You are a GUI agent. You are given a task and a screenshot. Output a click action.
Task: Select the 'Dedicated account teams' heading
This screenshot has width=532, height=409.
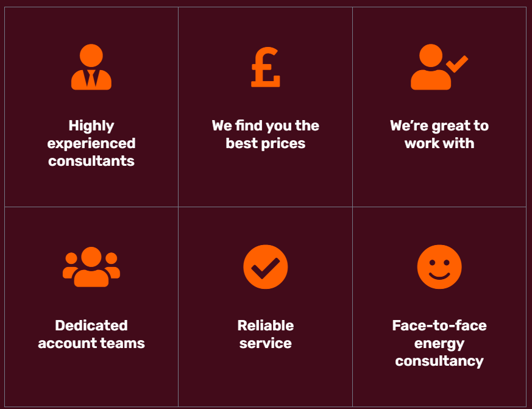(91, 334)
